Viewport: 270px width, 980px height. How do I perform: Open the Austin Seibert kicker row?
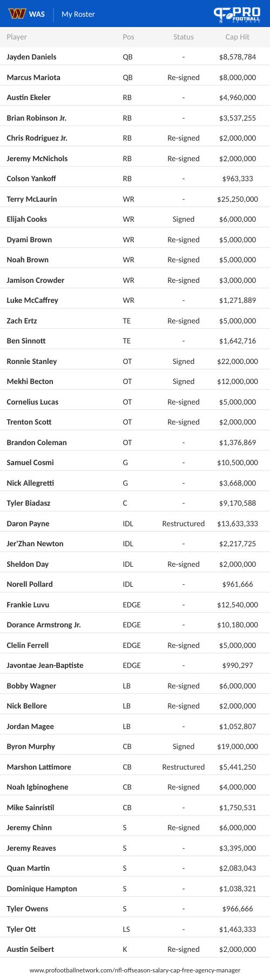click(135, 949)
